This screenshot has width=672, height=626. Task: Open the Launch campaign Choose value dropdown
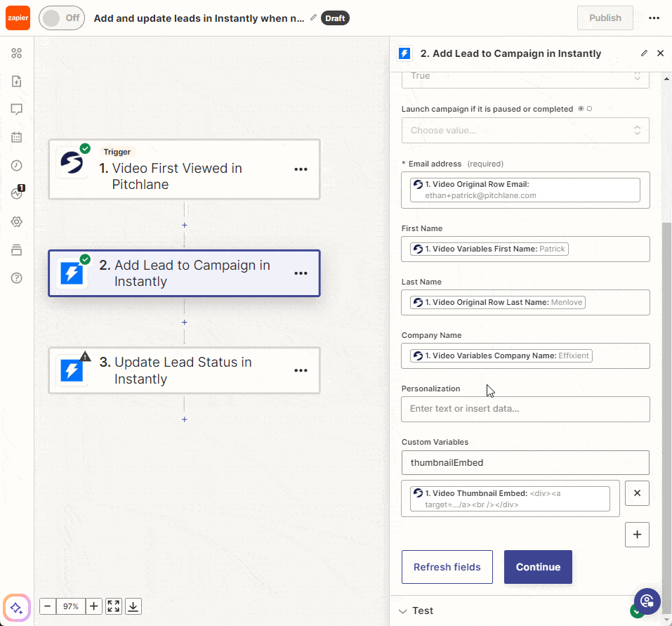point(525,131)
